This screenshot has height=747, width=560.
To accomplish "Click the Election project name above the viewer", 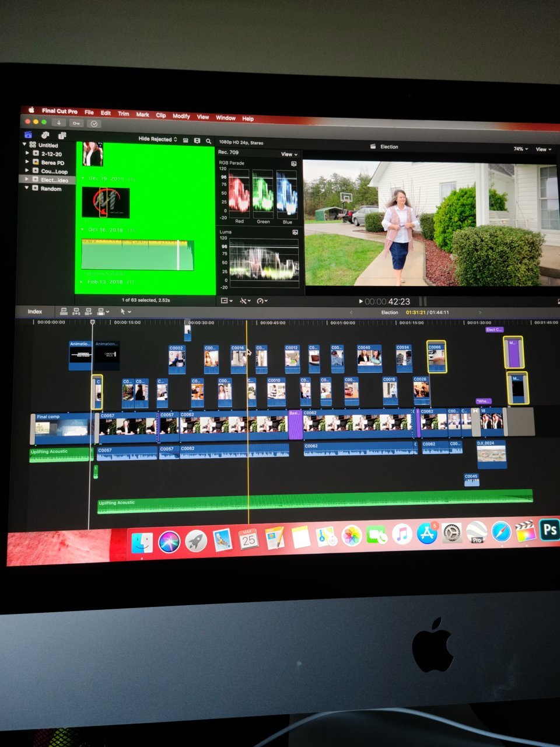I will [389, 146].
